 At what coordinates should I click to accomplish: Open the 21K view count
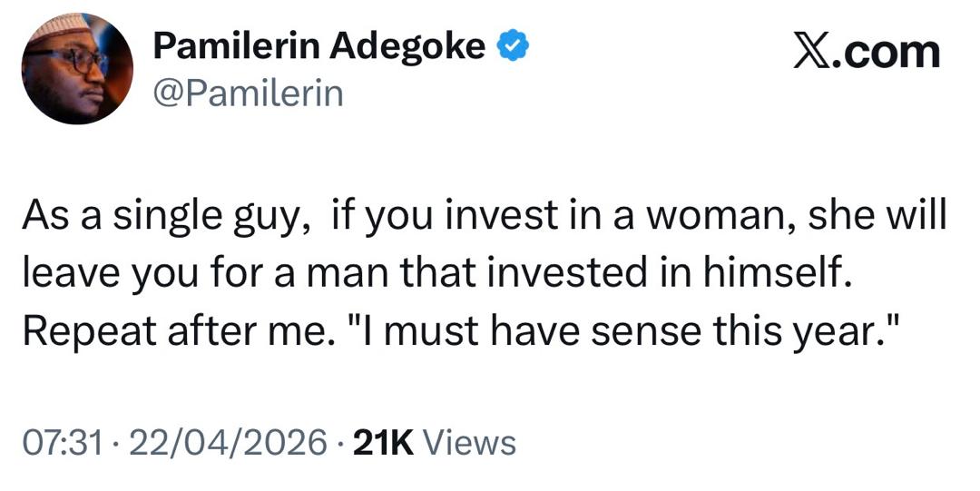[x=382, y=443]
